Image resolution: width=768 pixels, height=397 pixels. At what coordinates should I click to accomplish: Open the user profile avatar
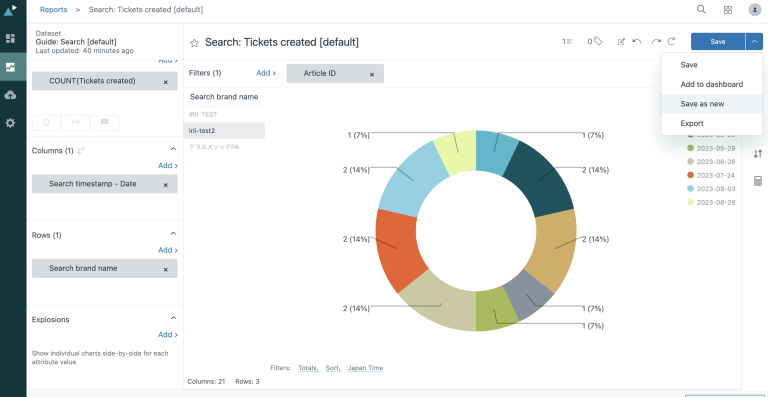754,10
